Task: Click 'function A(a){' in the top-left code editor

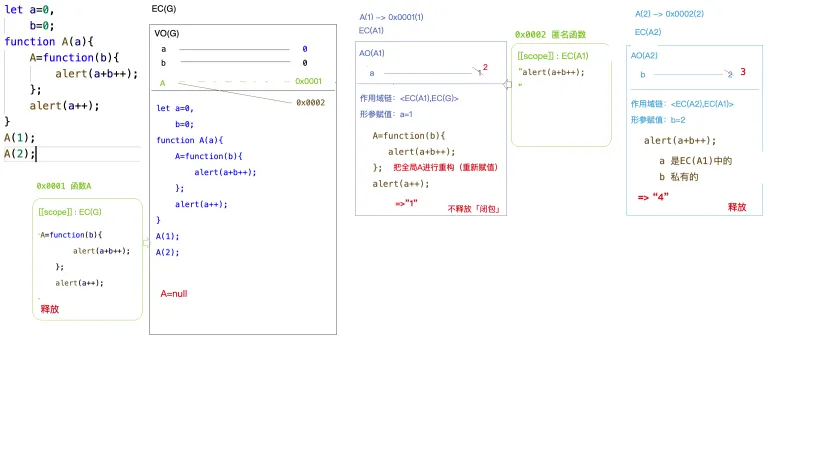Action: (49, 42)
